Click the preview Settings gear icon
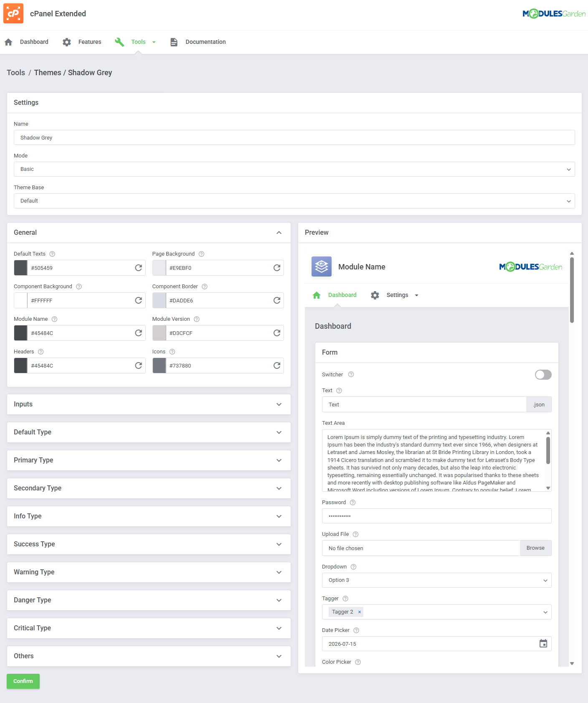 (375, 295)
